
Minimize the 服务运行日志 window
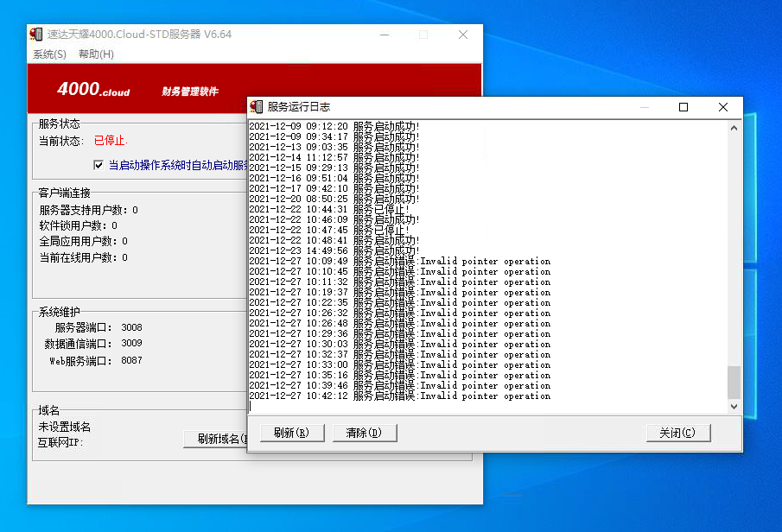point(645,107)
